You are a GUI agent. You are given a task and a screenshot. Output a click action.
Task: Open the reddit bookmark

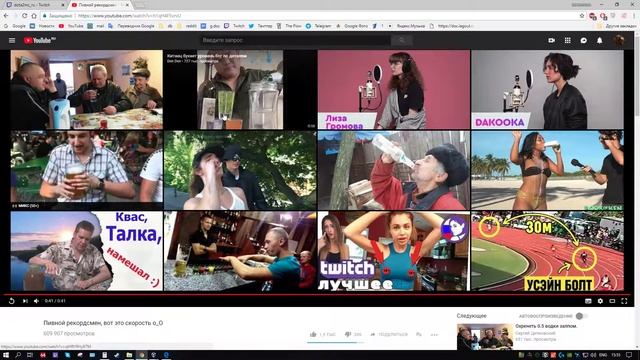pos(187,26)
